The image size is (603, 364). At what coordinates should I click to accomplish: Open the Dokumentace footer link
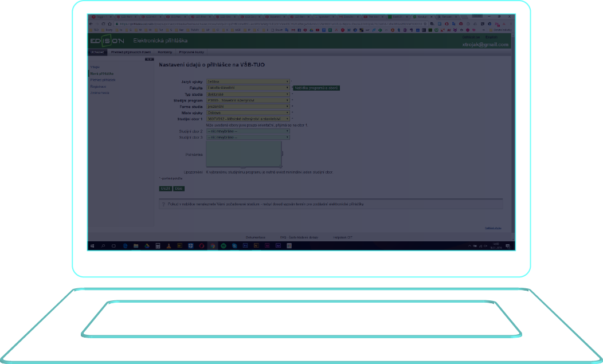click(255, 237)
